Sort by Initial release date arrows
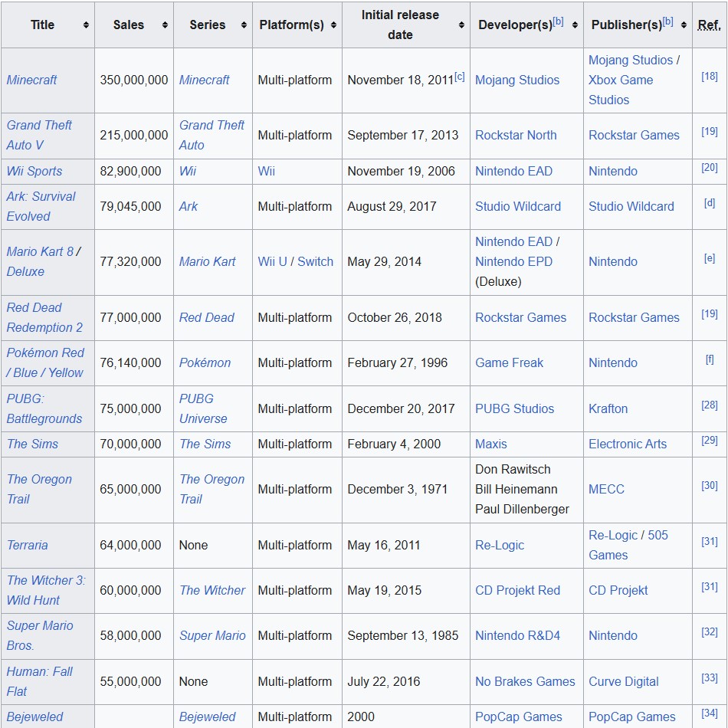The image size is (728, 728). point(461,25)
